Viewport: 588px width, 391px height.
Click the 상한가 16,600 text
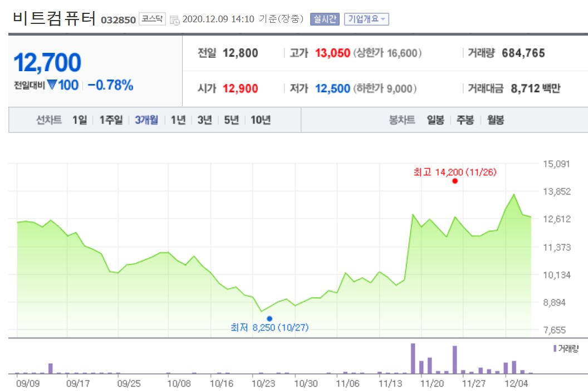coord(388,53)
